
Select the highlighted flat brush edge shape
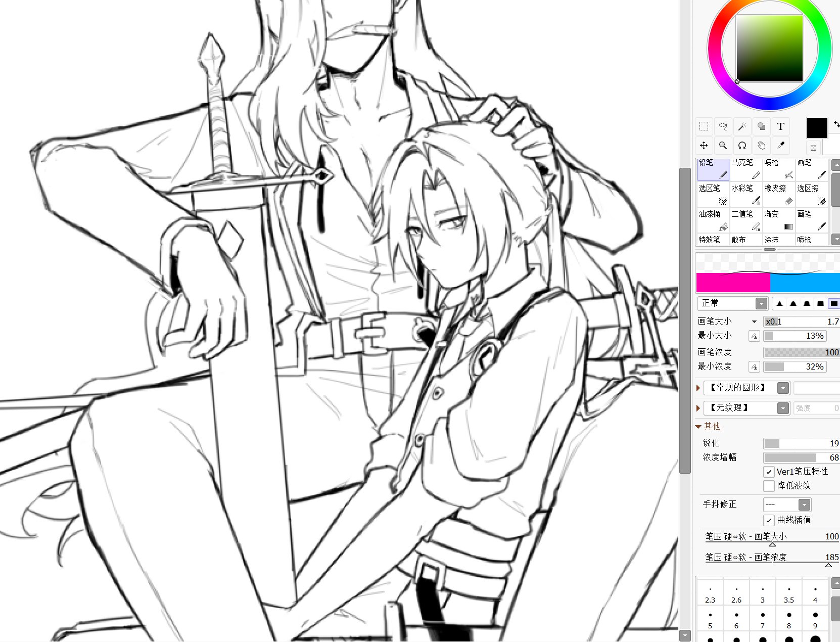pos(834,303)
